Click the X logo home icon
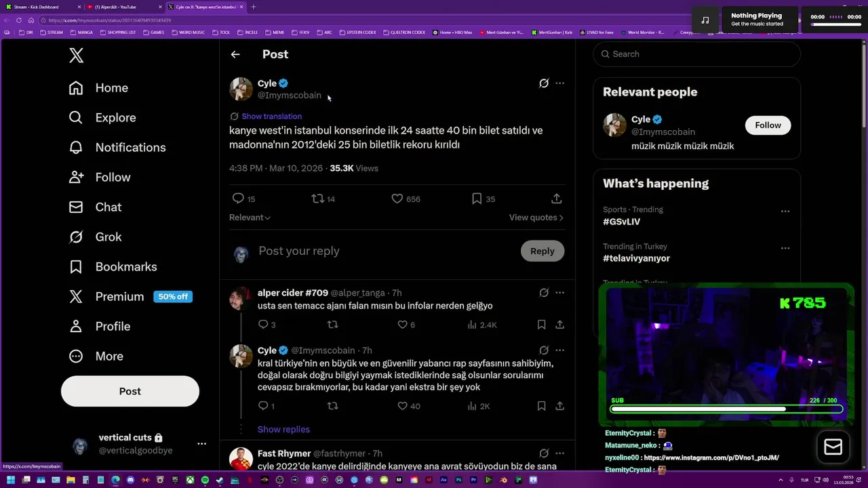 (77, 56)
